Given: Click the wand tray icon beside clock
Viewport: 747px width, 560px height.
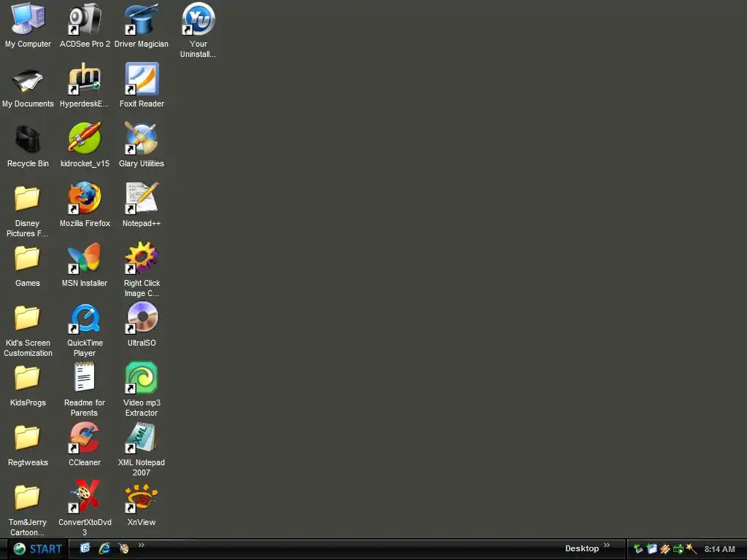Looking at the screenshot, I should click(x=692, y=549).
